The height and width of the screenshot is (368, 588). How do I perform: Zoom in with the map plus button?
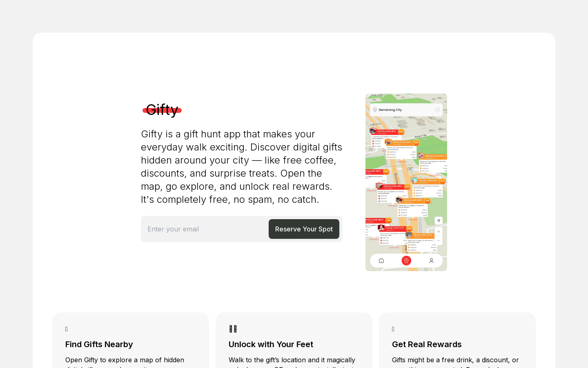(x=439, y=232)
